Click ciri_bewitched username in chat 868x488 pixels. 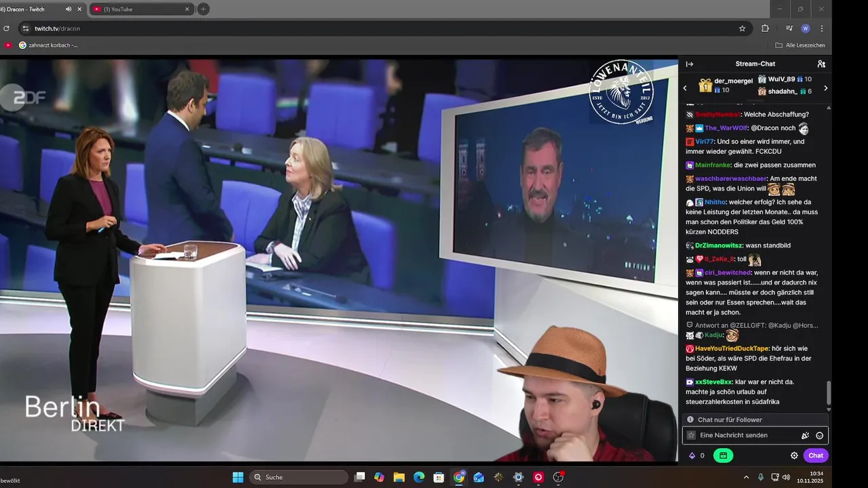coord(728,272)
